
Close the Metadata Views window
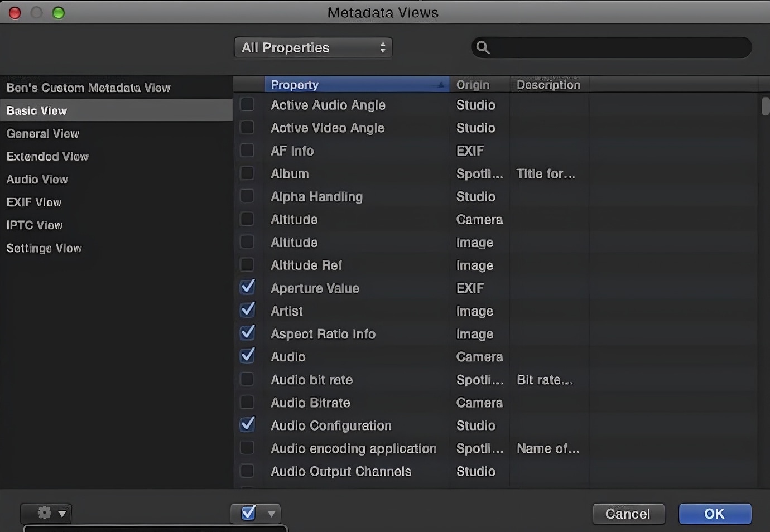coord(15,12)
